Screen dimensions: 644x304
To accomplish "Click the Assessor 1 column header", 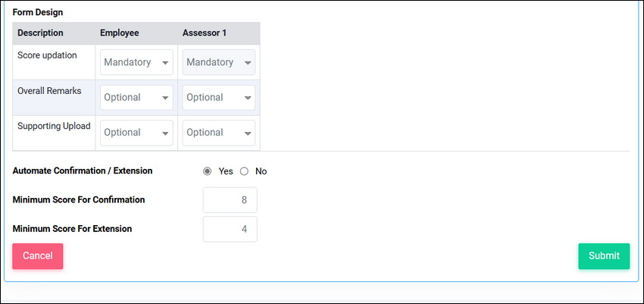I will pyautogui.click(x=204, y=33).
